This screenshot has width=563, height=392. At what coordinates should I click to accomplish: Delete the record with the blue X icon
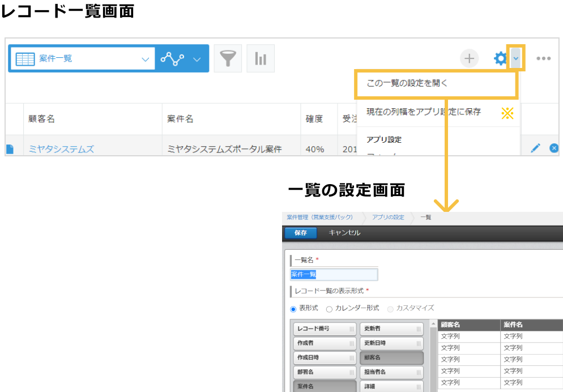click(x=553, y=148)
